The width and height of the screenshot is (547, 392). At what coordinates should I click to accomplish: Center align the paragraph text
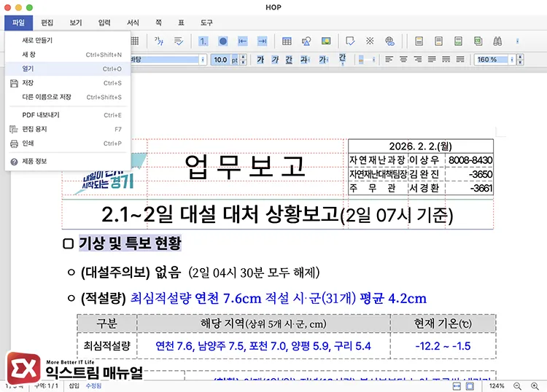click(403, 60)
